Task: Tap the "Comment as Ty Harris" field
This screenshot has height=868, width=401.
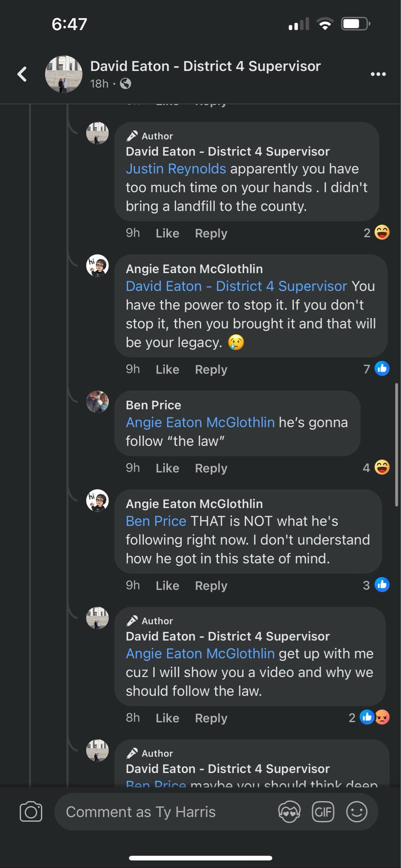Action: (165, 812)
